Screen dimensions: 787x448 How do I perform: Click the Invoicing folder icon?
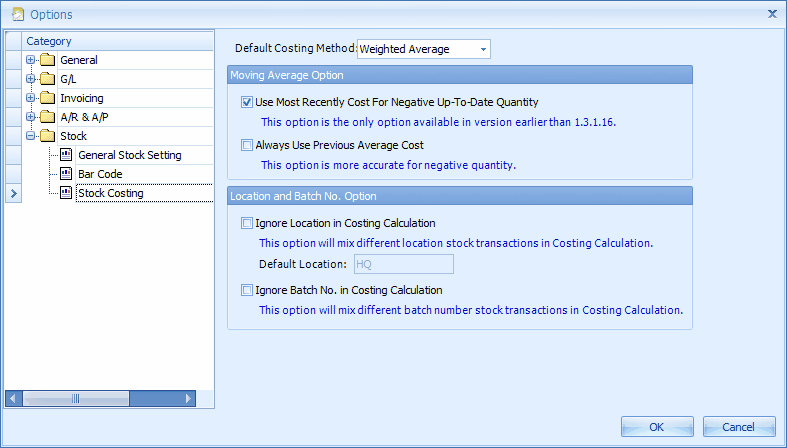(46, 98)
